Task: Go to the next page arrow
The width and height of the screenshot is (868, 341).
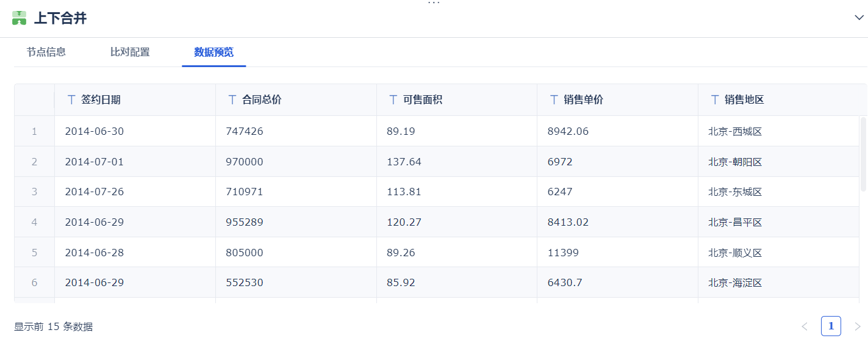Action: [857, 326]
